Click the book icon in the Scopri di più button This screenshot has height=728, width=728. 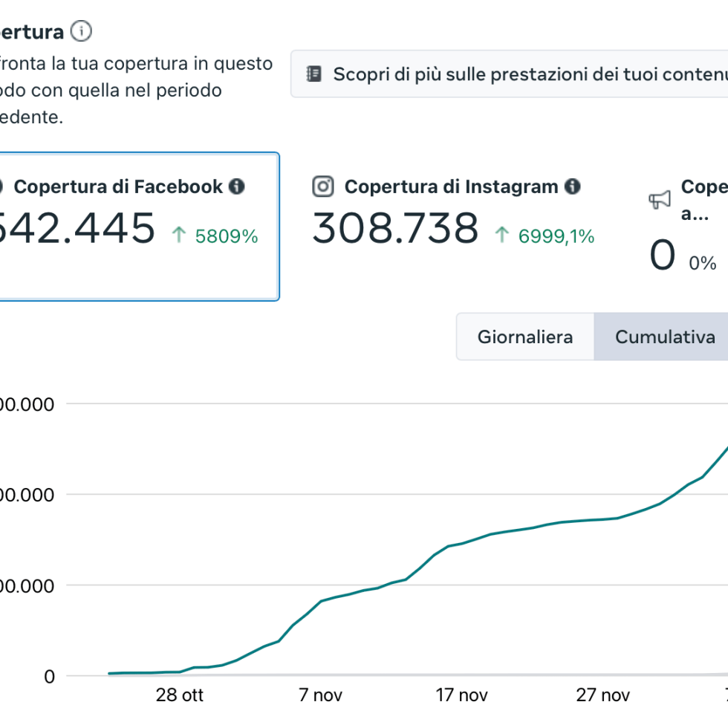(x=314, y=74)
